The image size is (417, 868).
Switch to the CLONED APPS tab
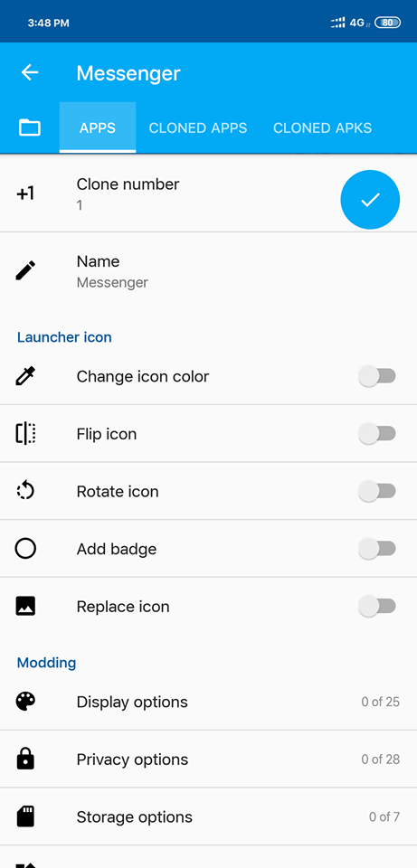[198, 127]
